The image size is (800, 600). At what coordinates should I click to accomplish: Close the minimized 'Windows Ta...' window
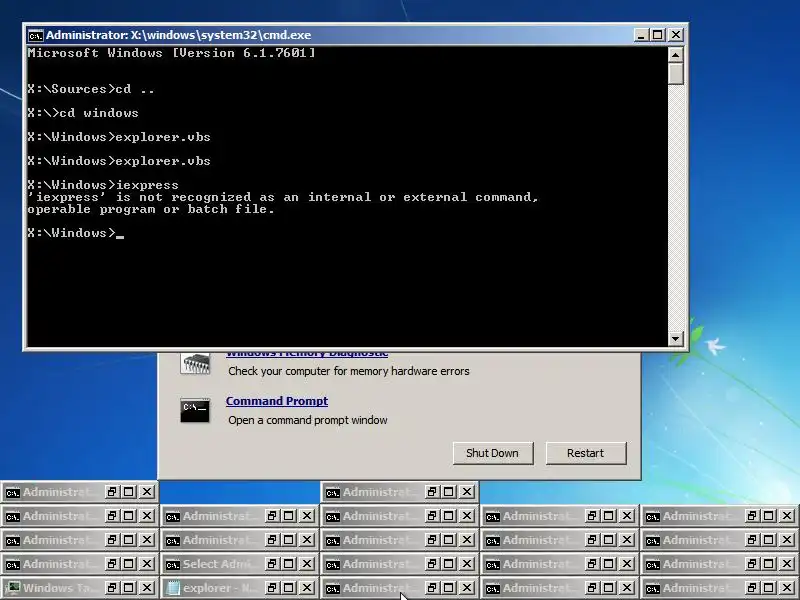(146, 588)
